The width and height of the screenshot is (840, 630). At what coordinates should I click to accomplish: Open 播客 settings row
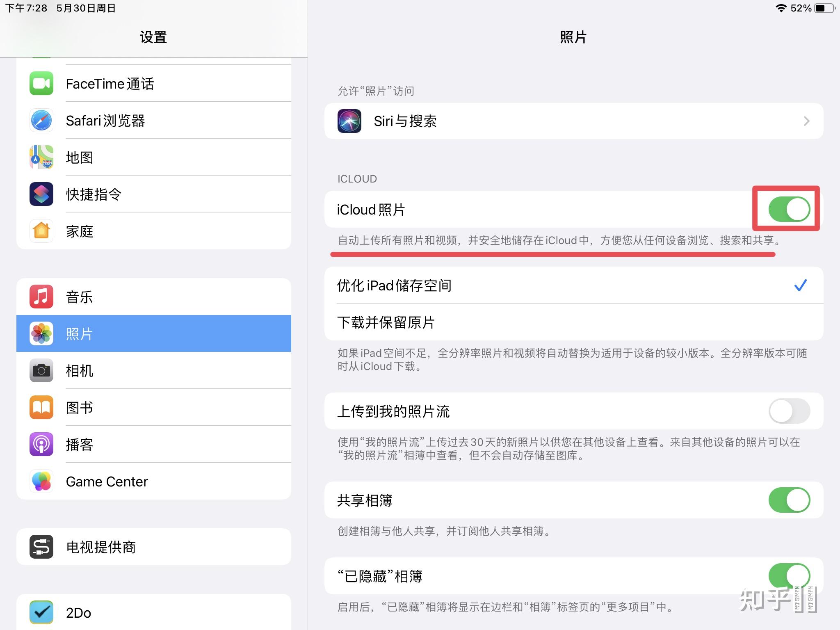(154, 444)
